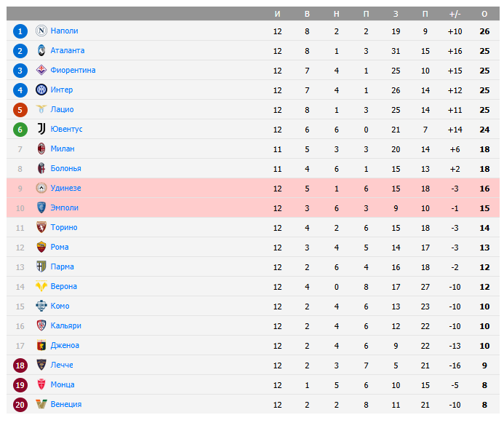
Task: Click the Genoa club crest icon
Action: click(41, 345)
